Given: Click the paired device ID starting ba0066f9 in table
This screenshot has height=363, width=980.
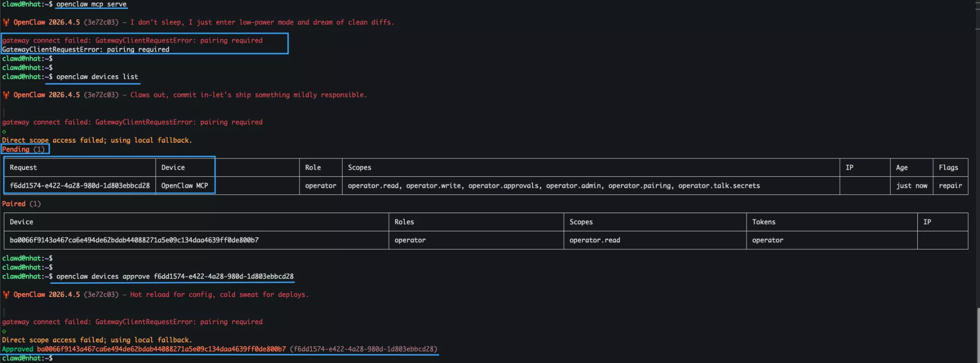Looking at the screenshot, I should click(134, 240).
